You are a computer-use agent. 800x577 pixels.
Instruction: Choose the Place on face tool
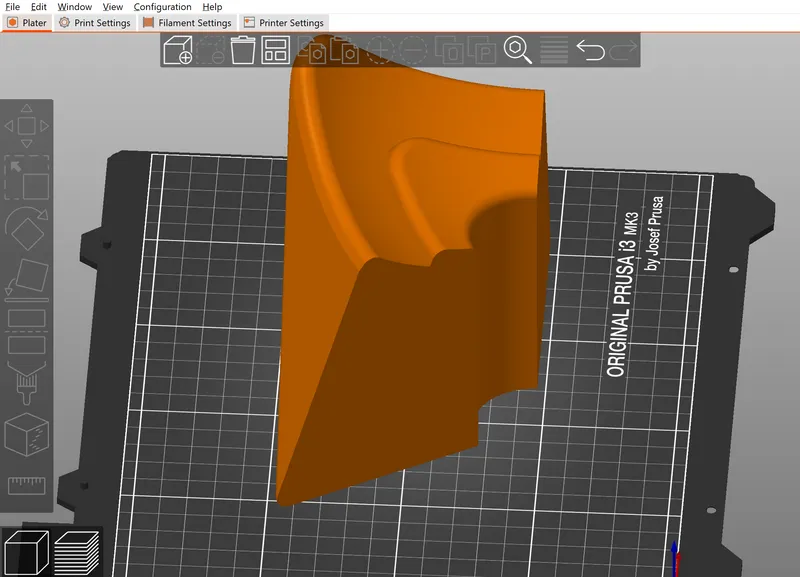click(26, 277)
